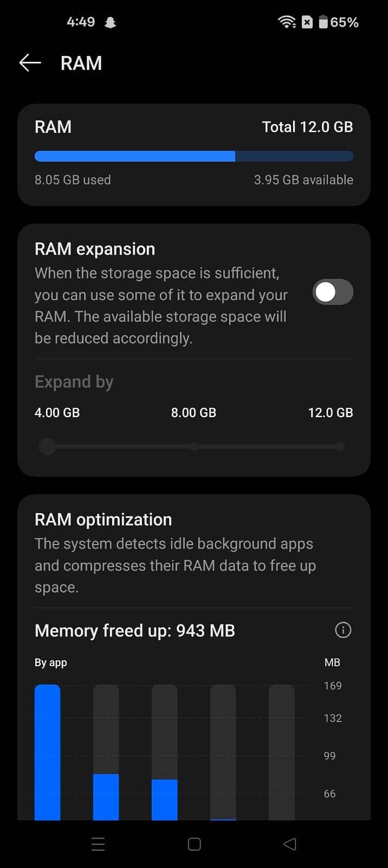Tap the Wi-Fi status icon

click(x=286, y=22)
